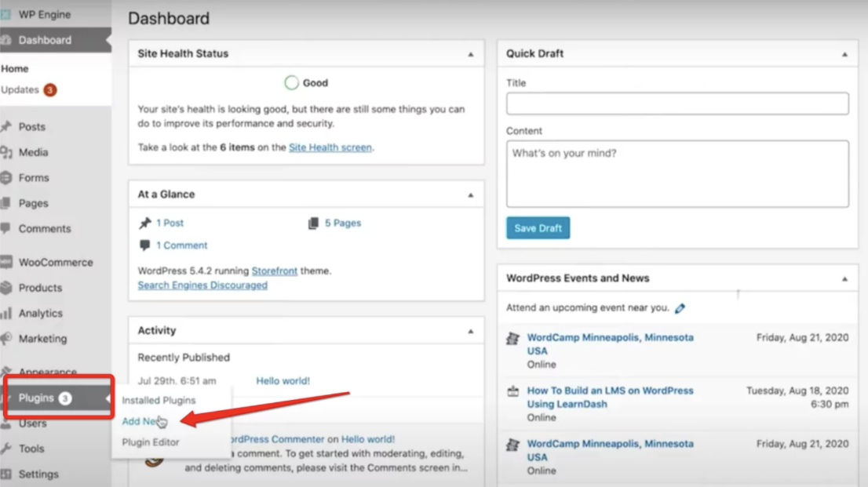The image size is (868, 487).
Task: Open the 1 Post link
Action: [x=170, y=223]
